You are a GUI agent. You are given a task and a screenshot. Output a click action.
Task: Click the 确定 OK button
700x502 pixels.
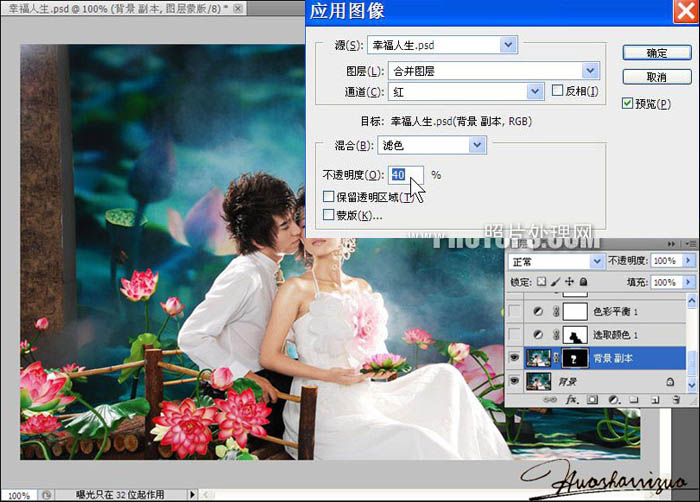[657, 53]
